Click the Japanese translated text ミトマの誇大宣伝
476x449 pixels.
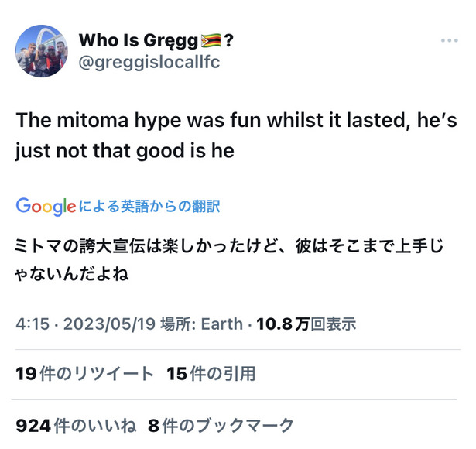[229, 260]
